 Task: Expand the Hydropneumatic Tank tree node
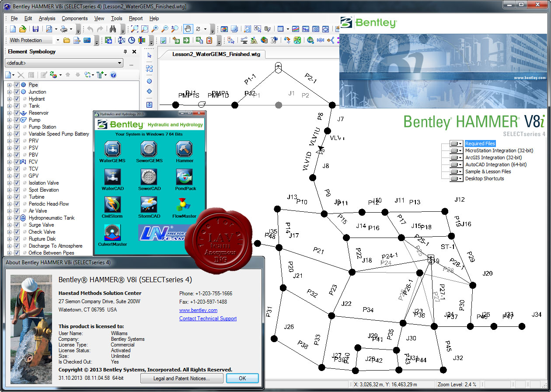pyautogui.click(x=10, y=218)
